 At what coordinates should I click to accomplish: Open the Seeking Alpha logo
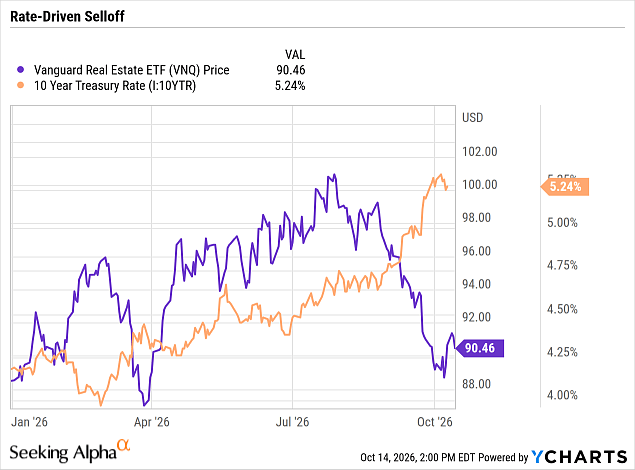click(70, 451)
